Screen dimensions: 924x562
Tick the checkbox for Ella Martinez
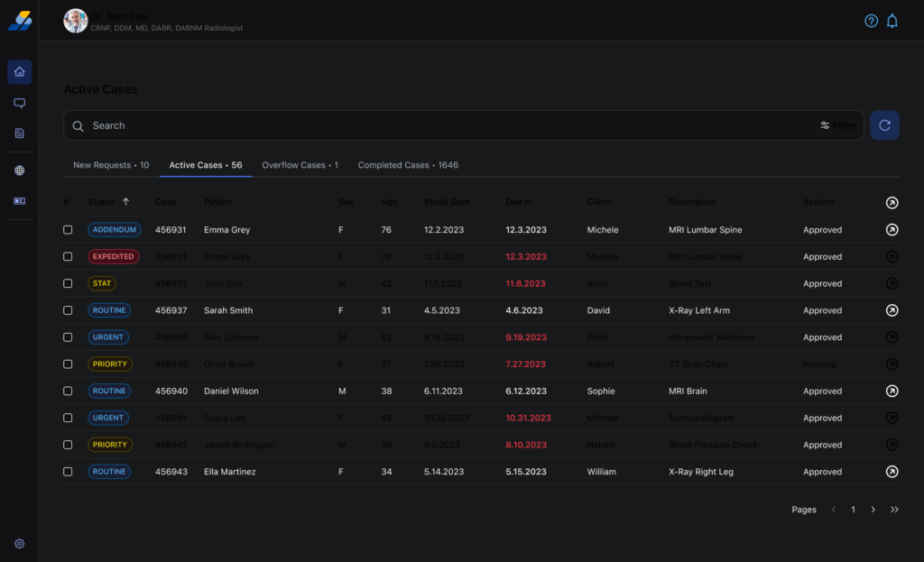pos(68,472)
